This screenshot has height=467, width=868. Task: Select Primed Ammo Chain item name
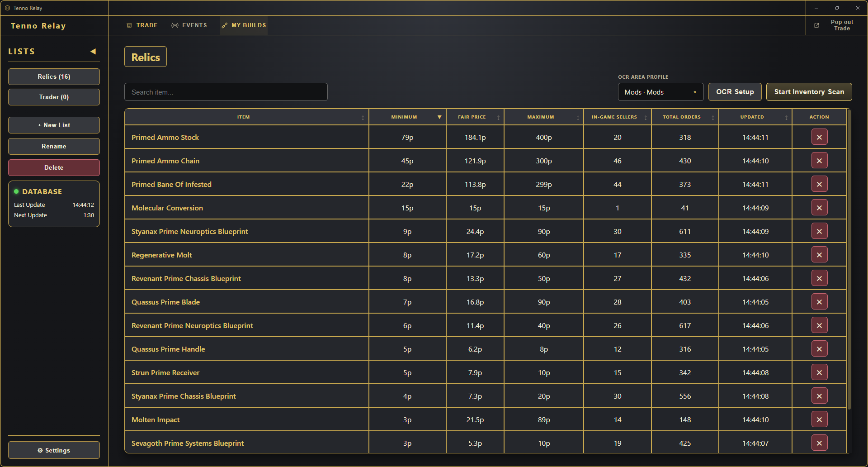point(165,161)
